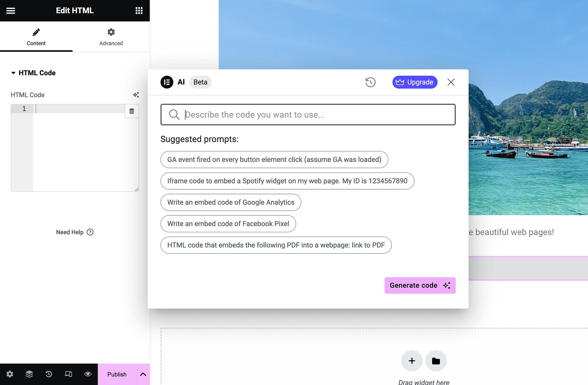
Task: Select the AI prompt input field
Action: [308, 114]
